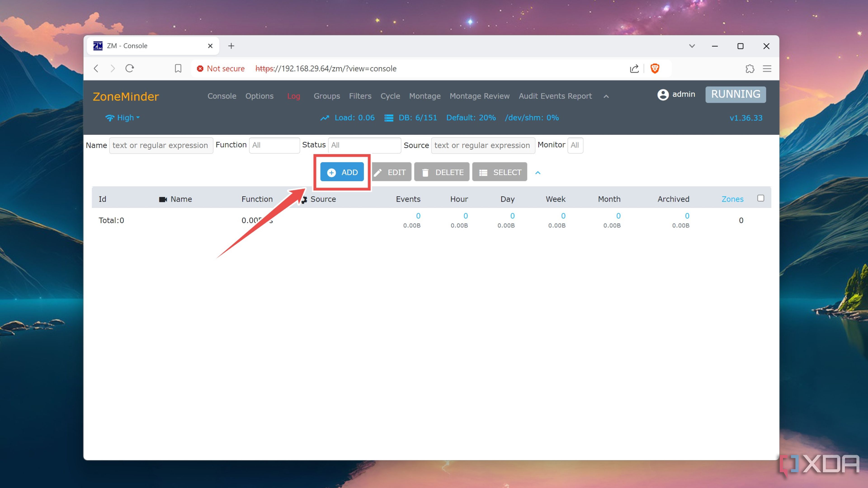Click the Default: 20% storage text
This screenshot has height=488, width=868.
pos(471,117)
